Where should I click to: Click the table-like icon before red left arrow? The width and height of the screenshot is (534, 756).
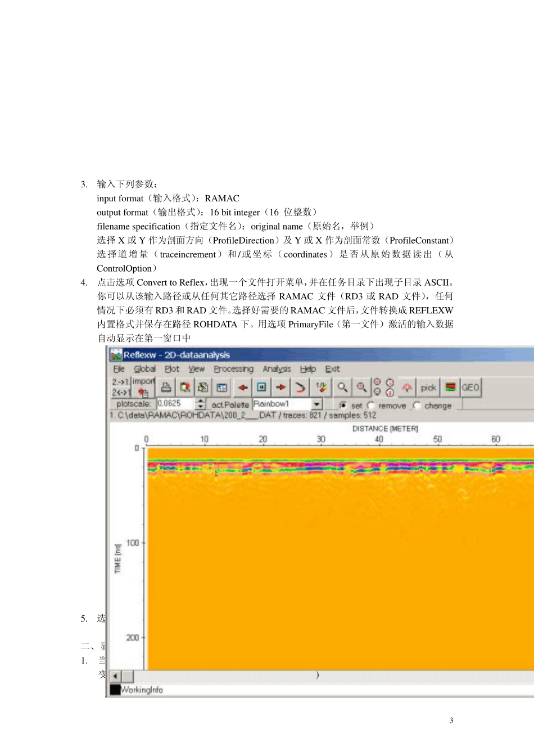[222, 387]
